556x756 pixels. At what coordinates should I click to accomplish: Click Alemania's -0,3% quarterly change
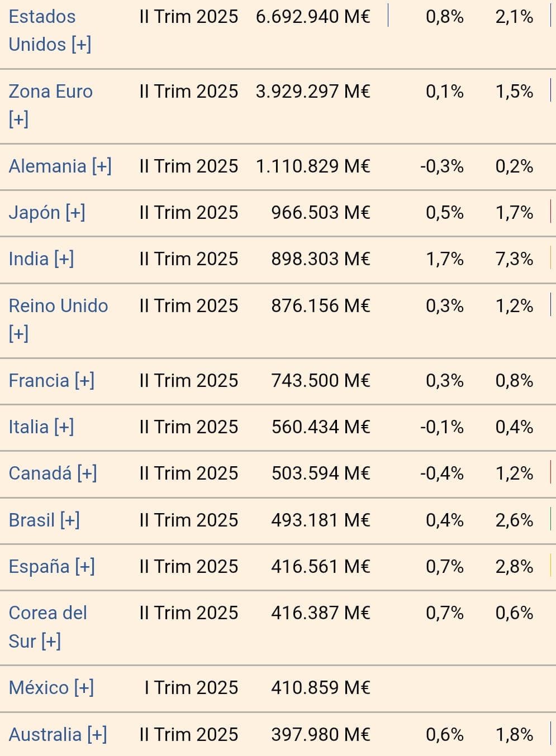442,166
